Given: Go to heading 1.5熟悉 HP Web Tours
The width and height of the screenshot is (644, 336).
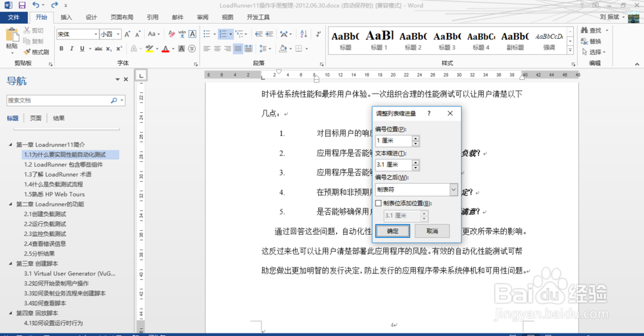Looking at the screenshot, I should [x=54, y=194].
